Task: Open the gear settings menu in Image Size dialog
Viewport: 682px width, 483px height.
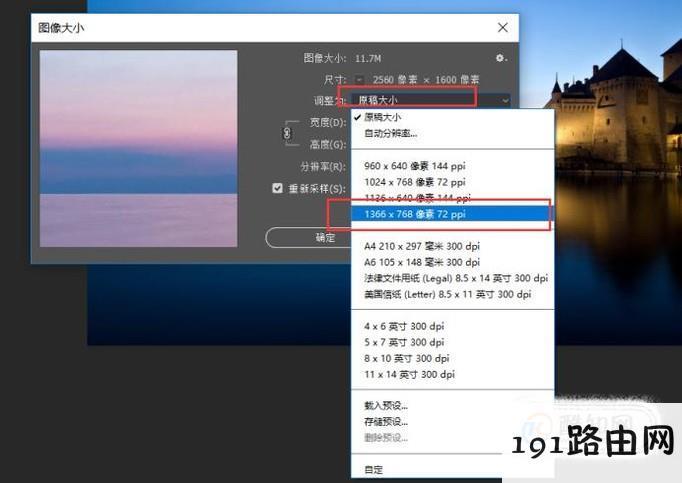Action: pyautogui.click(x=501, y=58)
